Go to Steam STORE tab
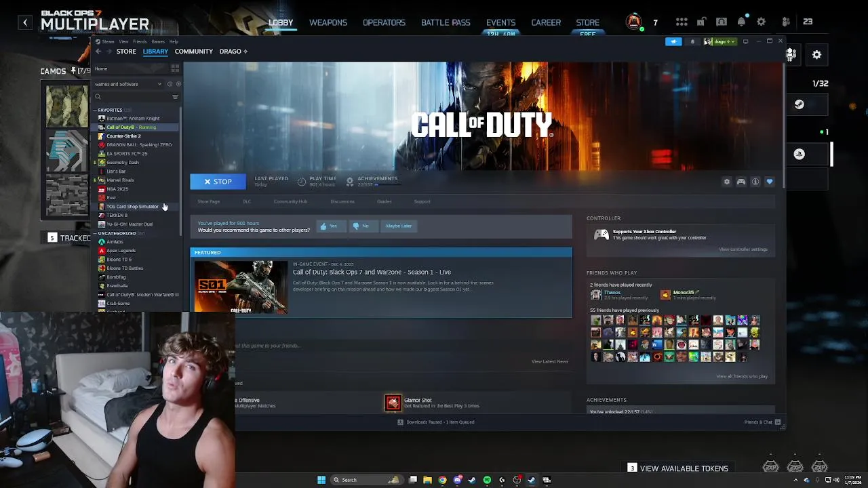This screenshot has width=868, height=488. [x=126, y=52]
